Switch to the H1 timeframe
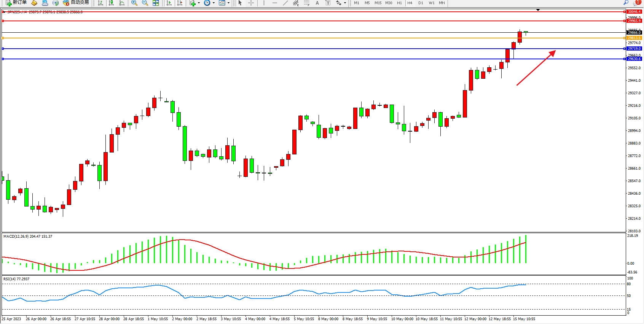This screenshot has width=644, height=324. [x=399, y=3]
